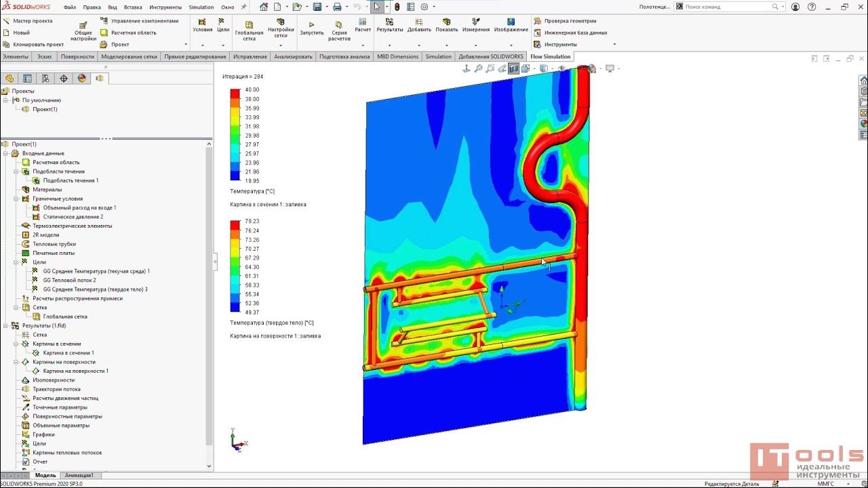Open the Simulation menu in menu bar
868x488 pixels.
pyautogui.click(x=201, y=7)
